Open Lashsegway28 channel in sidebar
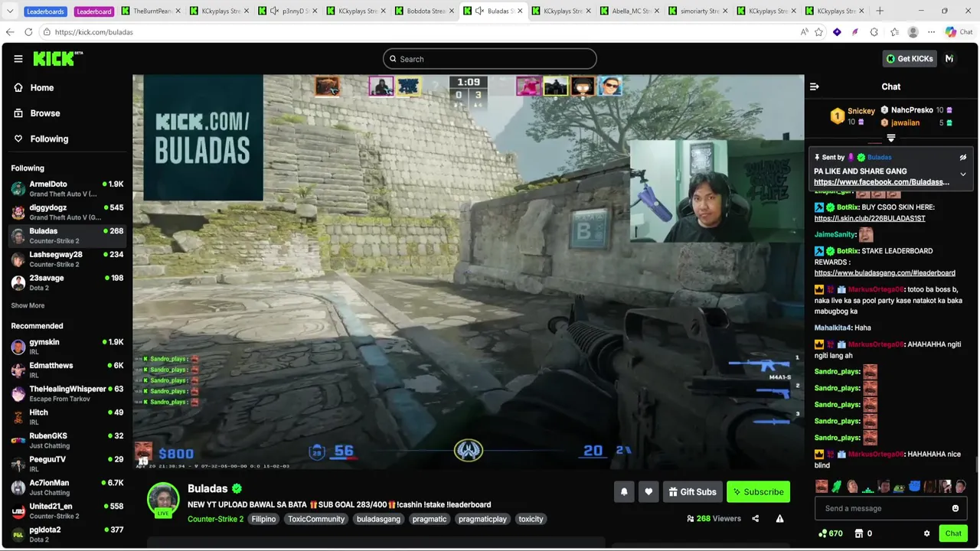The width and height of the screenshot is (980, 551). [67, 259]
